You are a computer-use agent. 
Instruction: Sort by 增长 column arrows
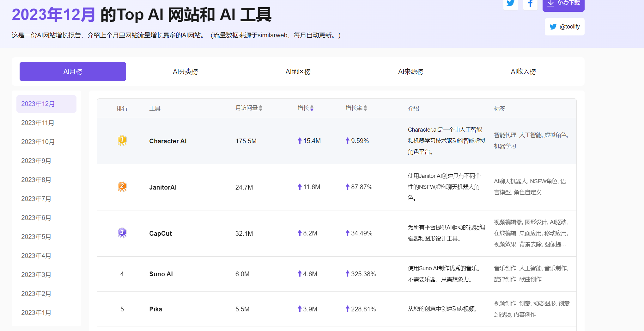[312, 108]
